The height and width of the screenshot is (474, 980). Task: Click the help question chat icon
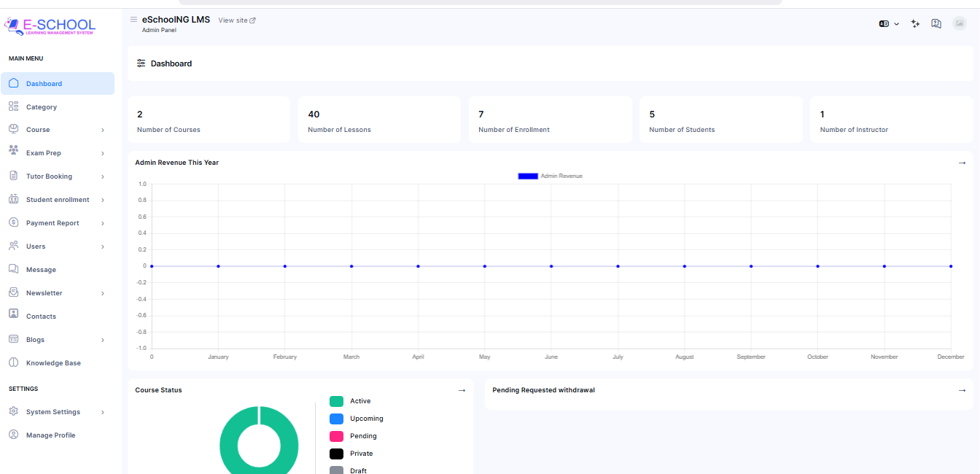pos(936,24)
